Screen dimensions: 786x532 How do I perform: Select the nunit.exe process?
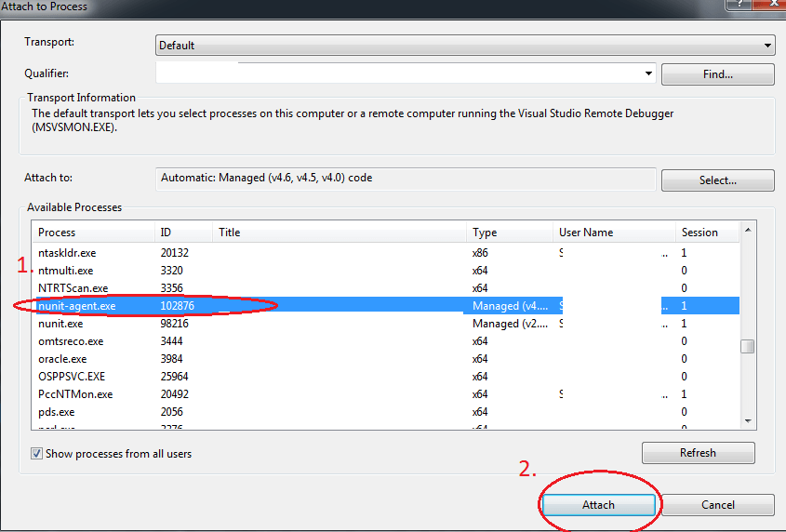pos(60,324)
